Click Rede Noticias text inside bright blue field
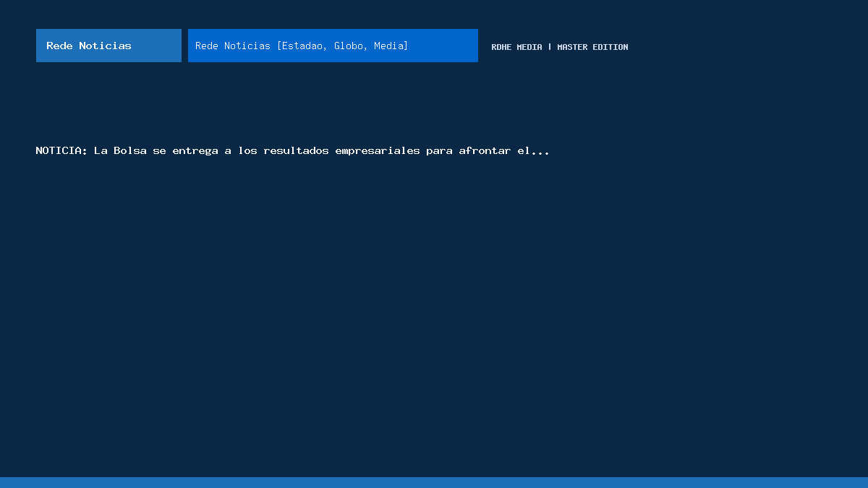The height and width of the screenshot is (488, 868). (233, 46)
